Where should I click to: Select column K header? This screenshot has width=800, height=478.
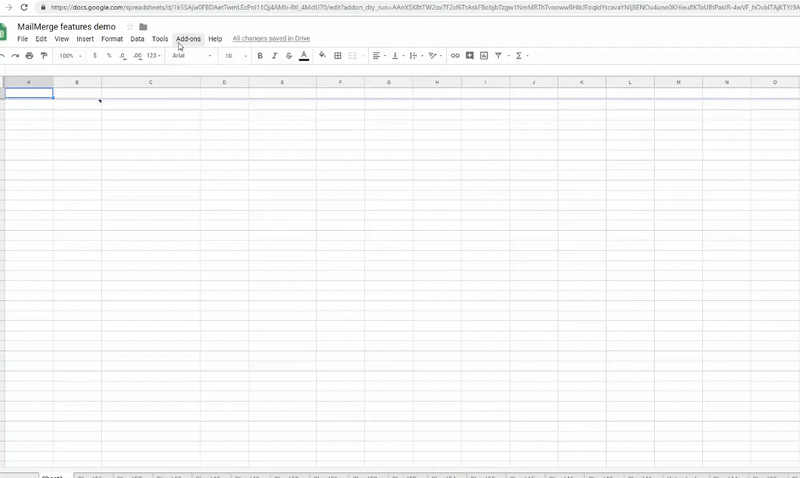coord(582,82)
